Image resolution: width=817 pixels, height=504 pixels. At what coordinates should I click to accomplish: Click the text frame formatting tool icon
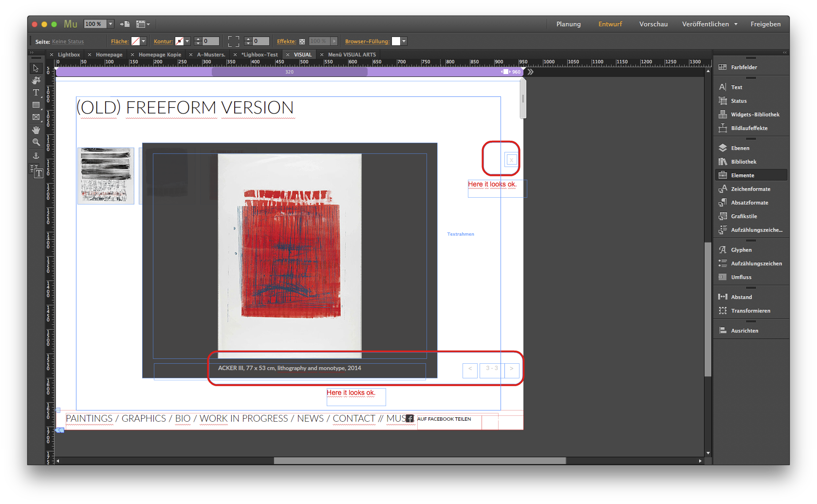(x=37, y=171)
